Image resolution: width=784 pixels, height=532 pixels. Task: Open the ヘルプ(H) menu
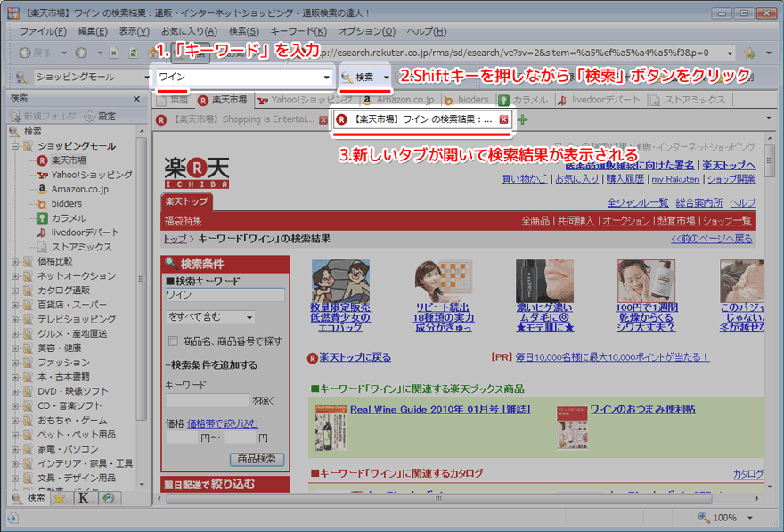(x=427, y=31)
